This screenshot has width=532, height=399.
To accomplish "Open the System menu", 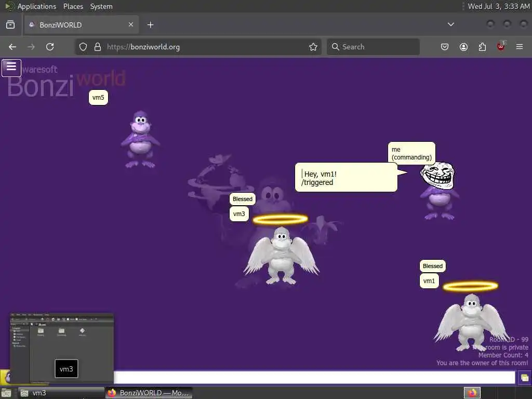I will pos(101,6).
